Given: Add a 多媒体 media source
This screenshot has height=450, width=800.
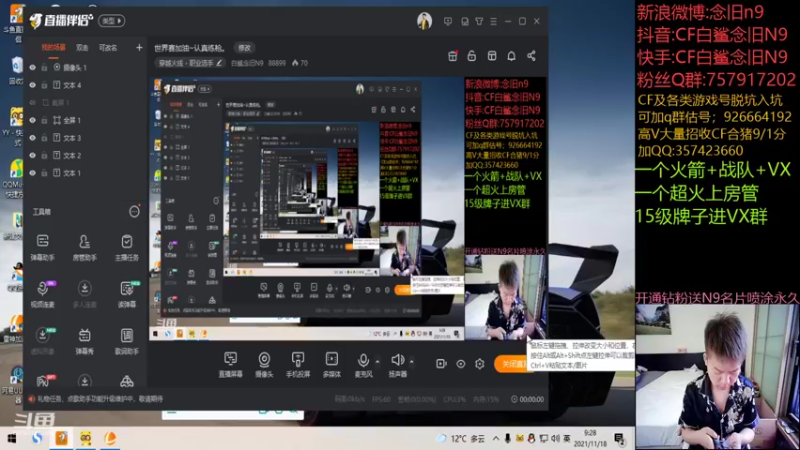Looking at the screenshot, I should click(332, 365).
